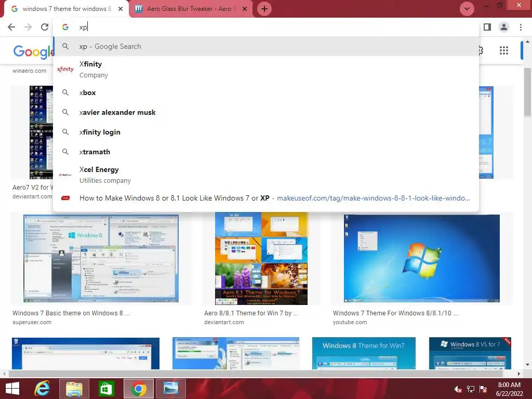Close the 'windows 7 theme for windows 8' tab
Image resolution: width=532 pixels, height=399 pixels.
coord(121,9)
